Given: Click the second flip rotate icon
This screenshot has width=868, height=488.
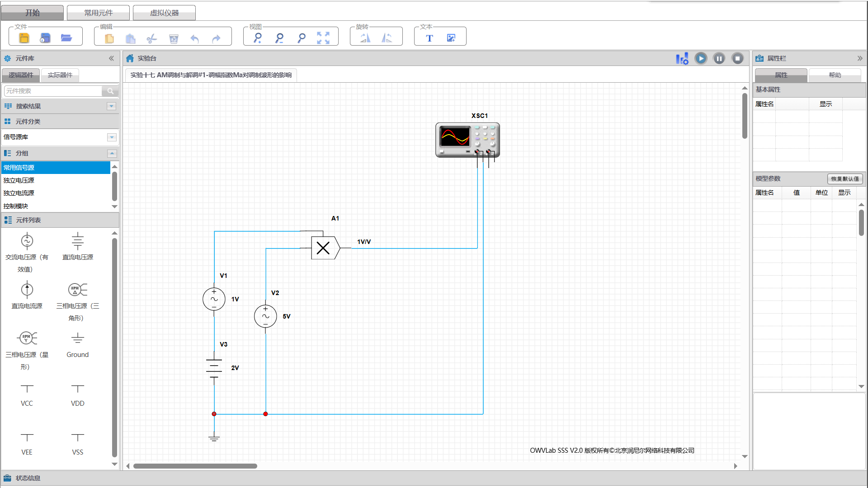Looking at the screenshot, I should coord(387,38).
